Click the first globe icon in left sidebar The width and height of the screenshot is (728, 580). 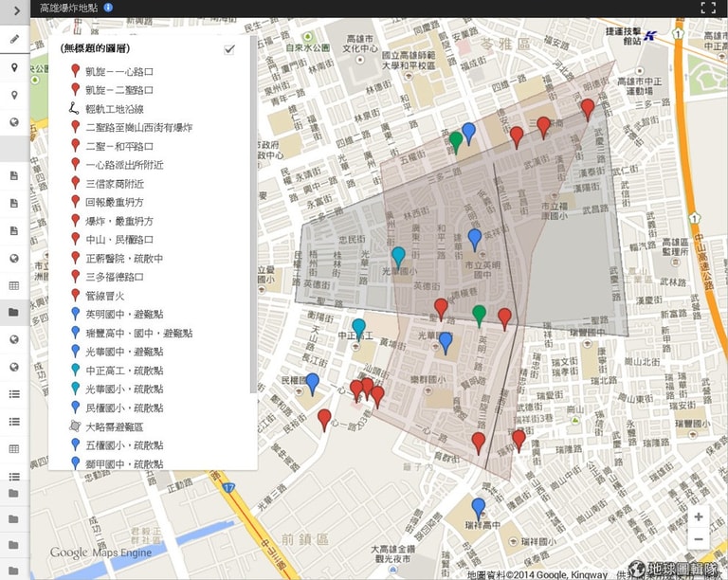pyautogui.click(x=14, y=122)
